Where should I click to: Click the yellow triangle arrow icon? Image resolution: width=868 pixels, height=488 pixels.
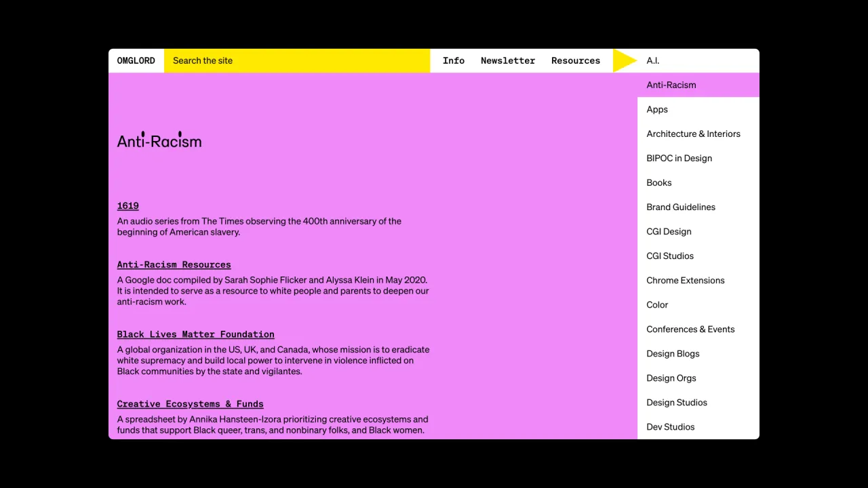[624, 60]
